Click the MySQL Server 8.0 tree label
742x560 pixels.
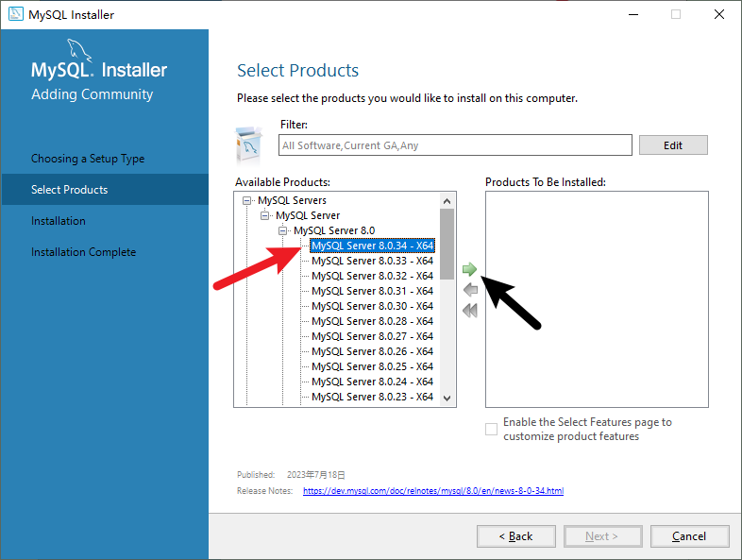(334, 231)
